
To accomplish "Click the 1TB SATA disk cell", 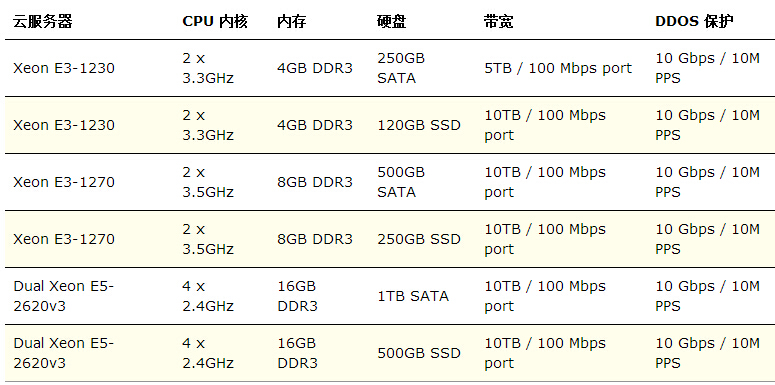I will tap(413, 296).
